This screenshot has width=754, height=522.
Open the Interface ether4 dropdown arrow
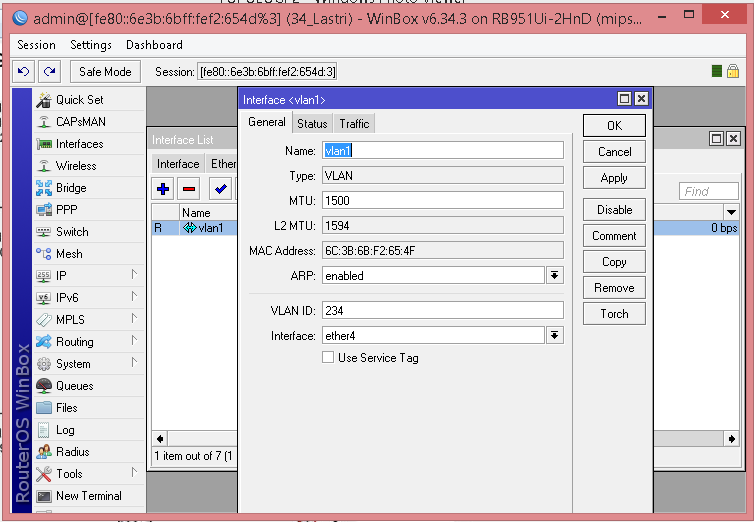pos(554,336)
